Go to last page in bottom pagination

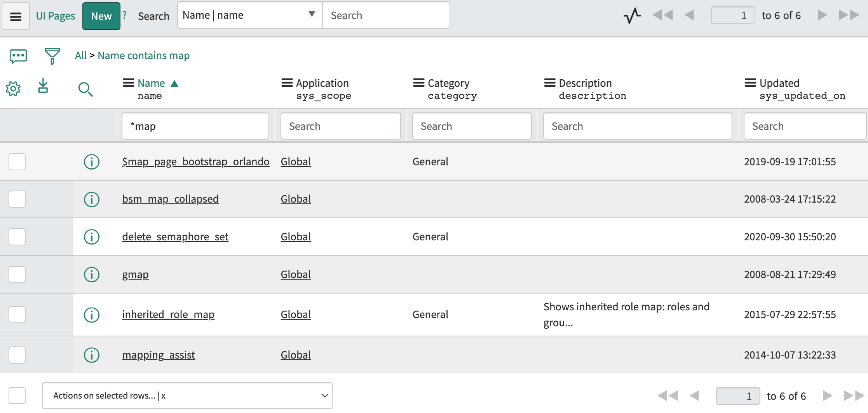click(854, 396)
